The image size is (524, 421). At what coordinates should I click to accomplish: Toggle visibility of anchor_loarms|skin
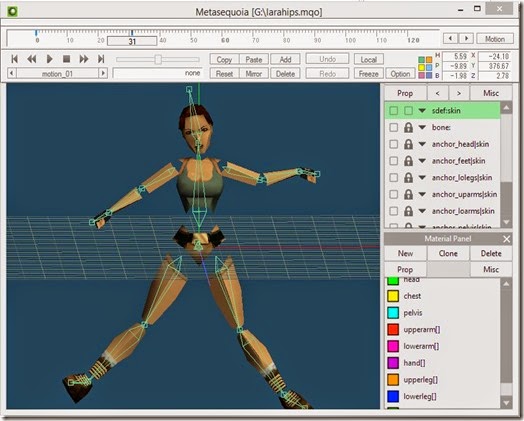click(394, 211)
